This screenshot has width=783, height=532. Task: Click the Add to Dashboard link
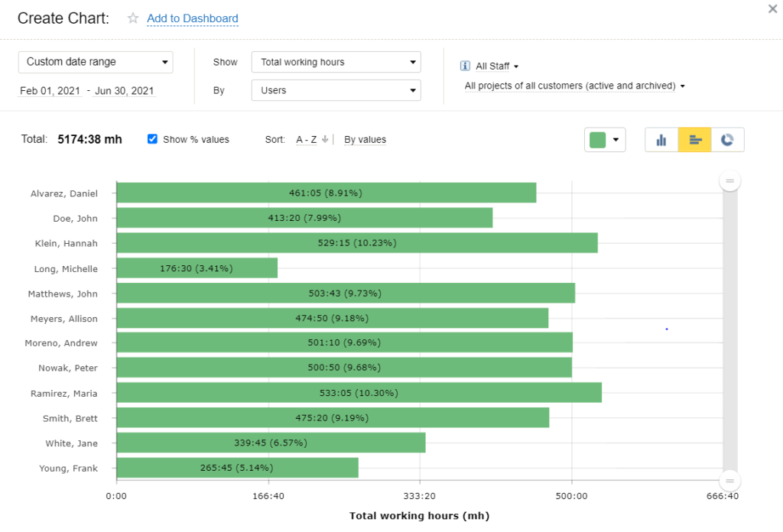coord(192,18)
